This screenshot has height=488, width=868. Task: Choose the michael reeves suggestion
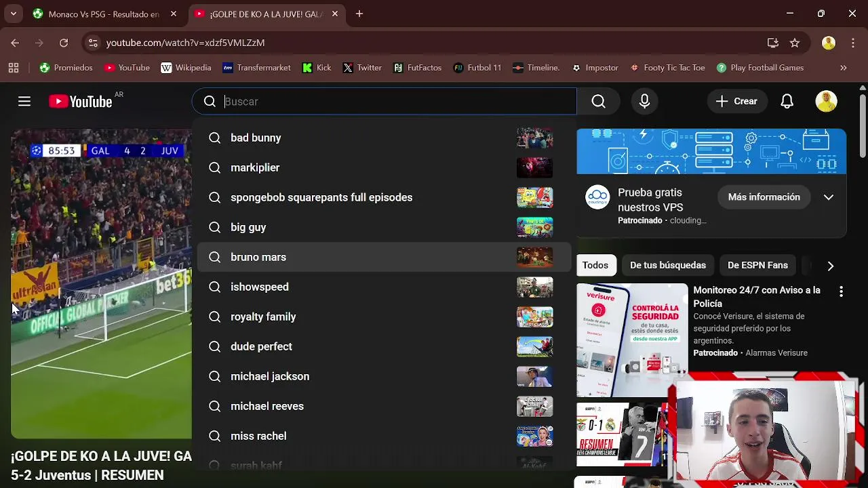click(384, 406)
